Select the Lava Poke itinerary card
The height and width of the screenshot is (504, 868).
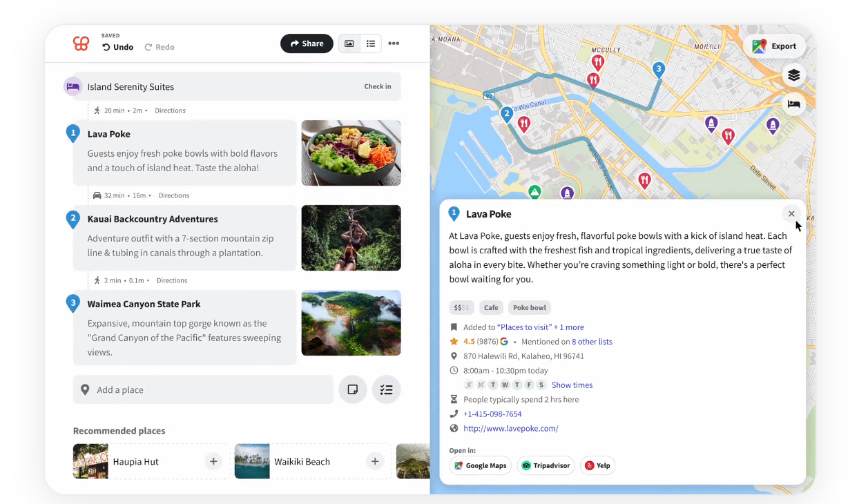click(185, 153)
